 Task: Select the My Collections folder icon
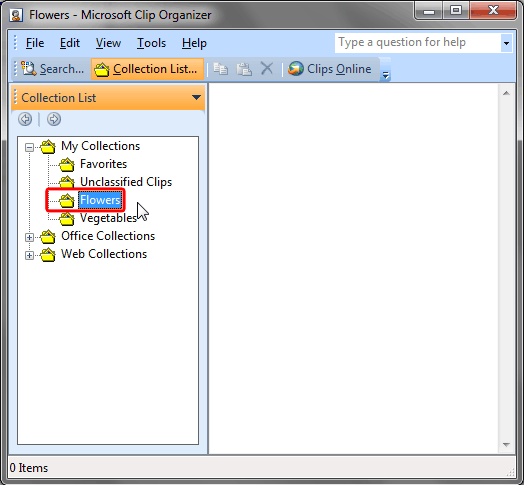click(48, 146)
